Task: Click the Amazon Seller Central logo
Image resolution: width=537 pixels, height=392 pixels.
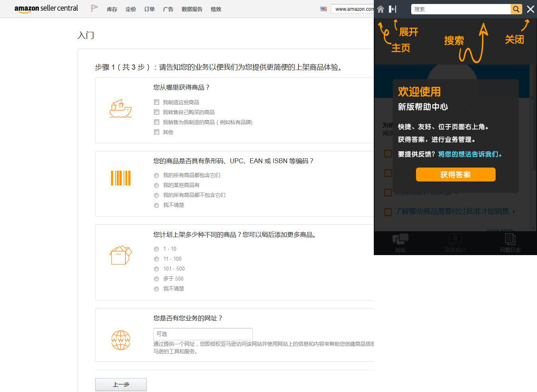Action: click(46, 8)
